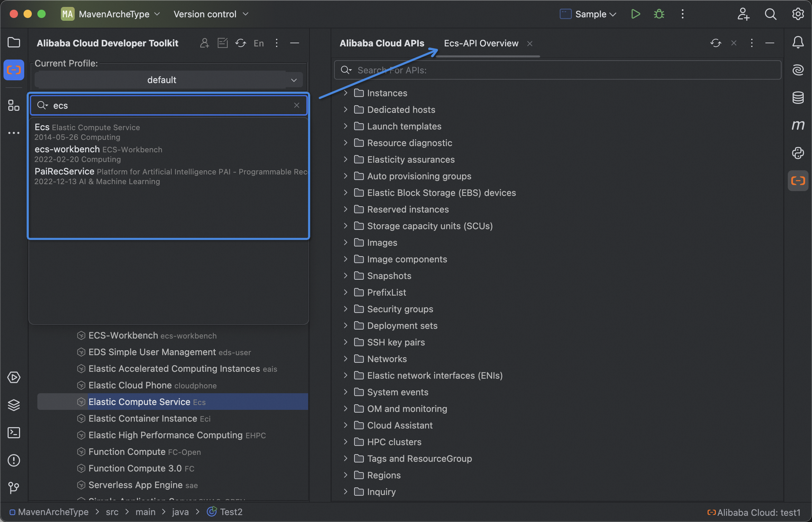Click the Search For APIs field

tap(557, 70)
